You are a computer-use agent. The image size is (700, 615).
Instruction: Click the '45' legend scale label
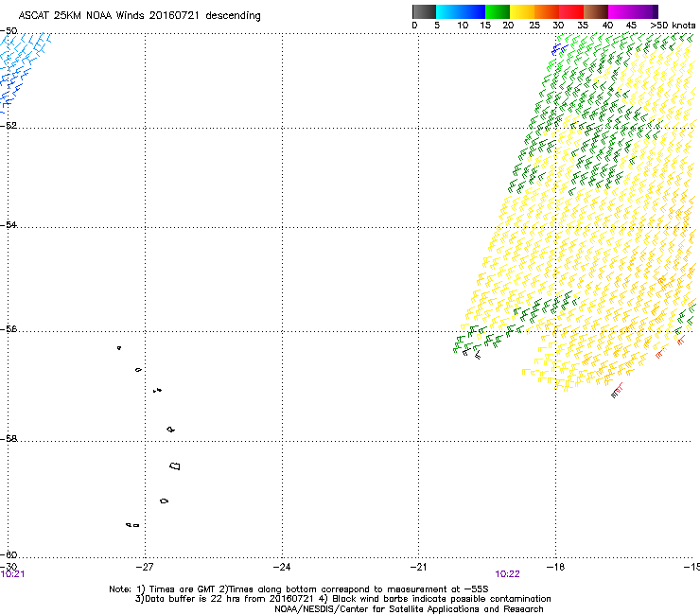(631, 26)
